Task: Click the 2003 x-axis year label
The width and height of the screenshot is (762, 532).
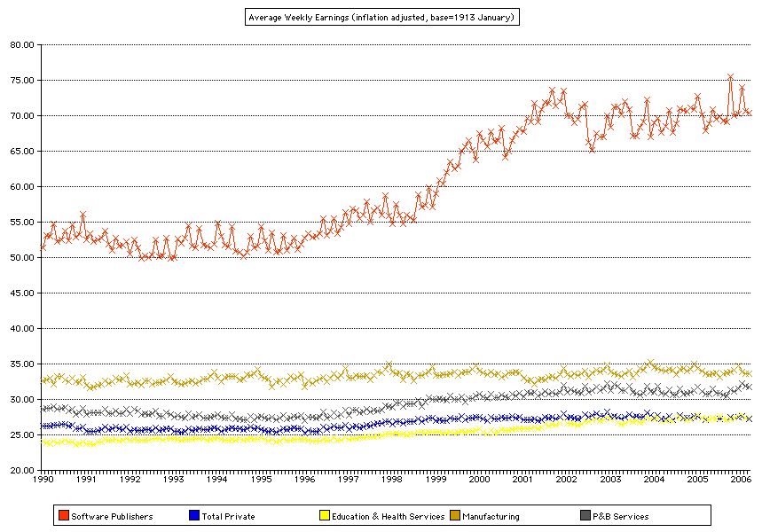Action: tap(610, 480)
